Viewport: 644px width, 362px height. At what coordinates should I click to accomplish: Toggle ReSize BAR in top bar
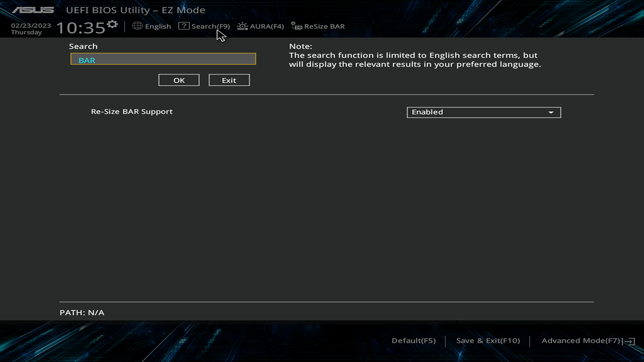pyautogui.click(x=324, y=26)
